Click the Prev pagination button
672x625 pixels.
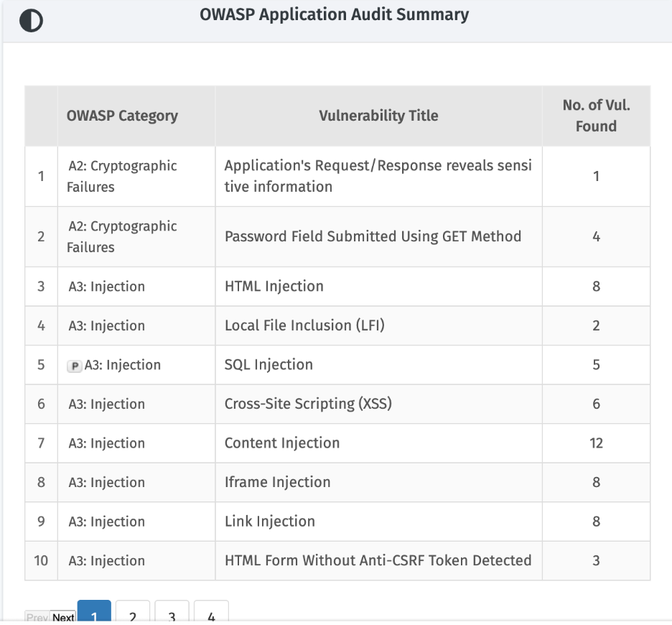tap(37, 617)
